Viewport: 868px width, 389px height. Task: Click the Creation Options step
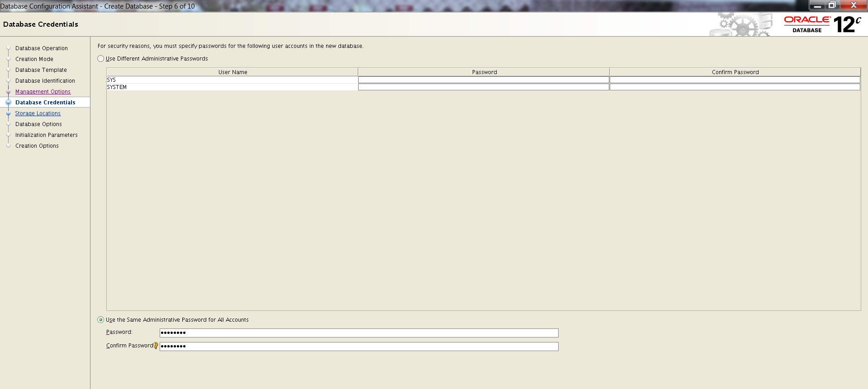[x=37, y=146]
